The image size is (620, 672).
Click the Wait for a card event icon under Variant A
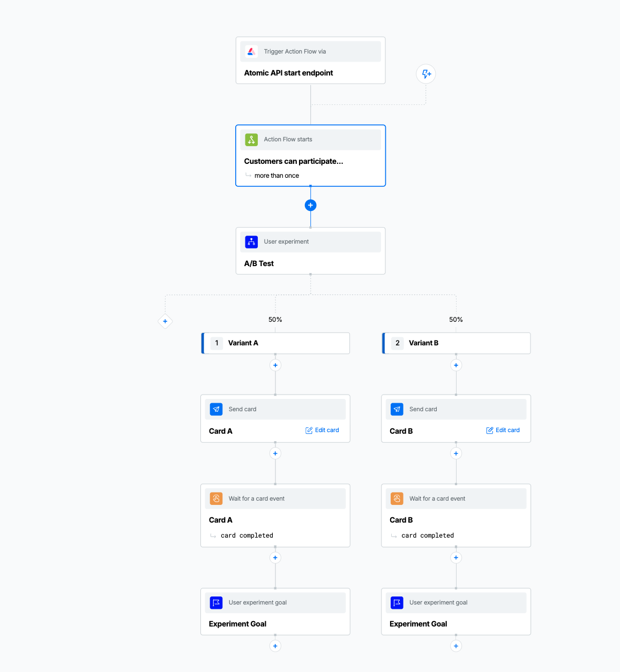216,498
